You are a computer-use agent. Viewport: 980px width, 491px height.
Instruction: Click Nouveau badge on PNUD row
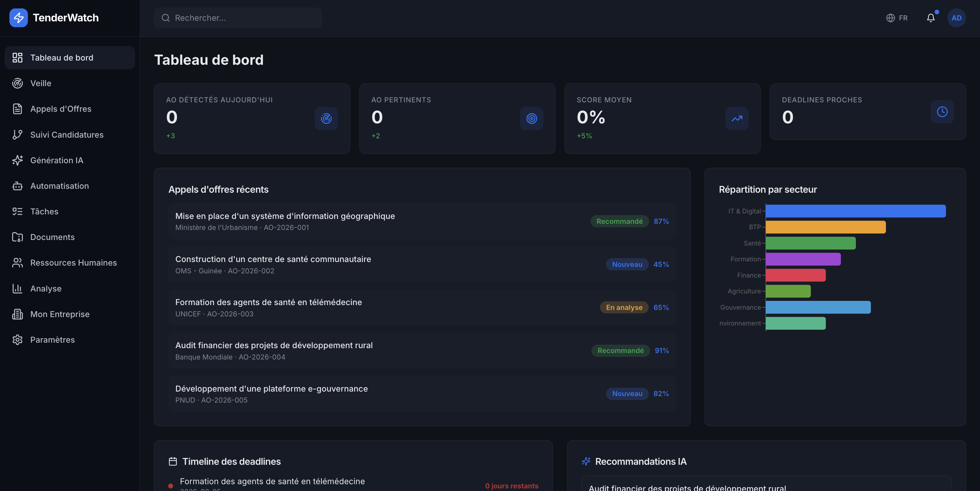pyautogui.click(x=627, y=394)
